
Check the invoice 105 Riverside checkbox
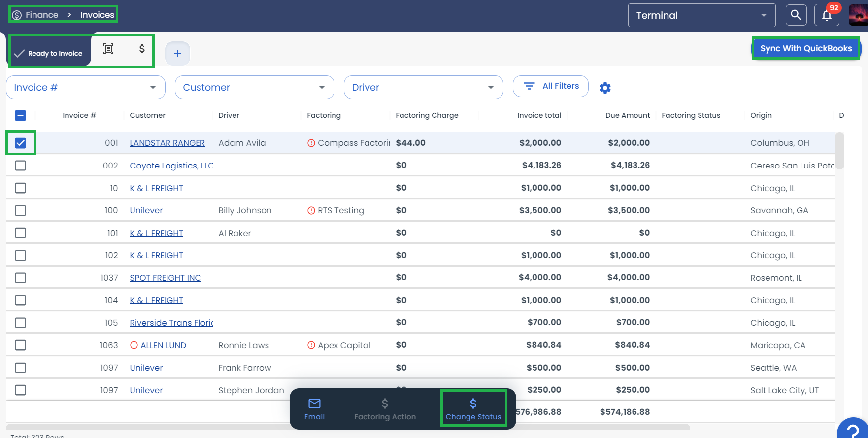[x=20, y=323]
